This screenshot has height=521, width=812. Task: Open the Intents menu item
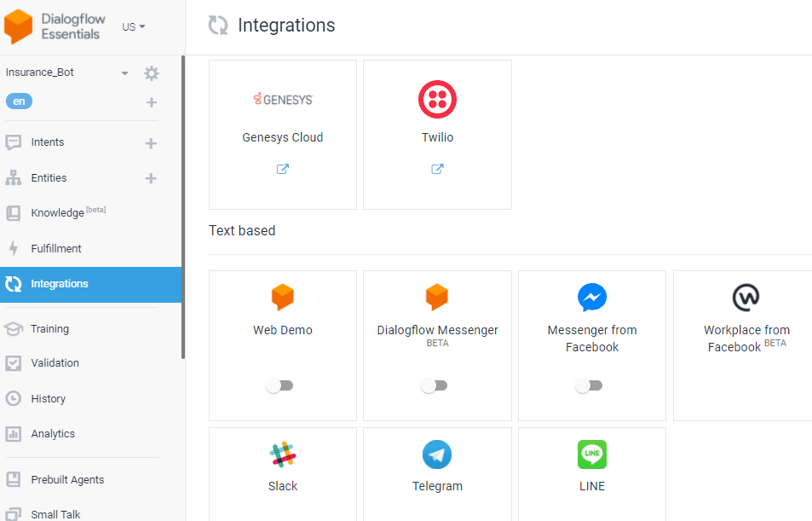coord(48,142)
